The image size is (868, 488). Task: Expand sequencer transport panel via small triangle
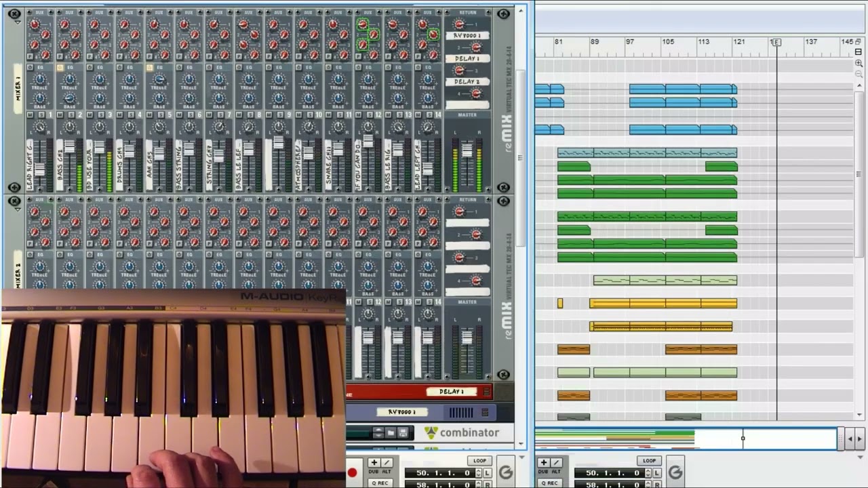[x=861, y=457]
